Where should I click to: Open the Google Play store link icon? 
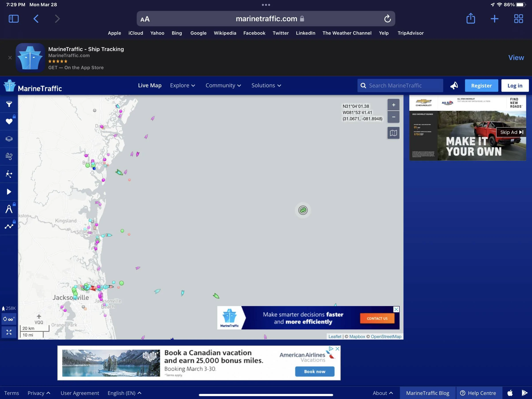(524, 393)
